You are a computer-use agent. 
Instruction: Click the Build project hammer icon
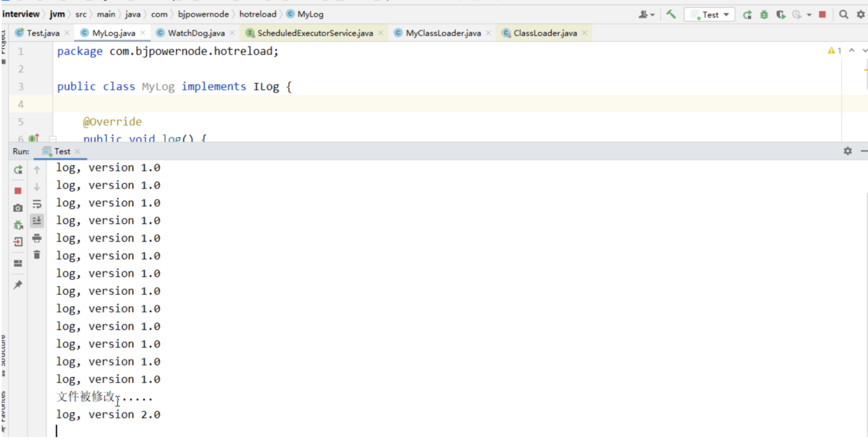(671, 15)
